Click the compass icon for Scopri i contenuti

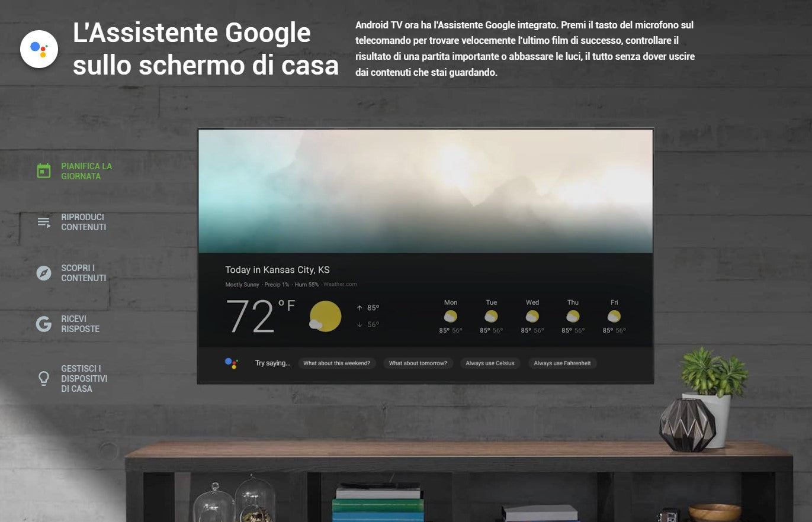point(44,273)
